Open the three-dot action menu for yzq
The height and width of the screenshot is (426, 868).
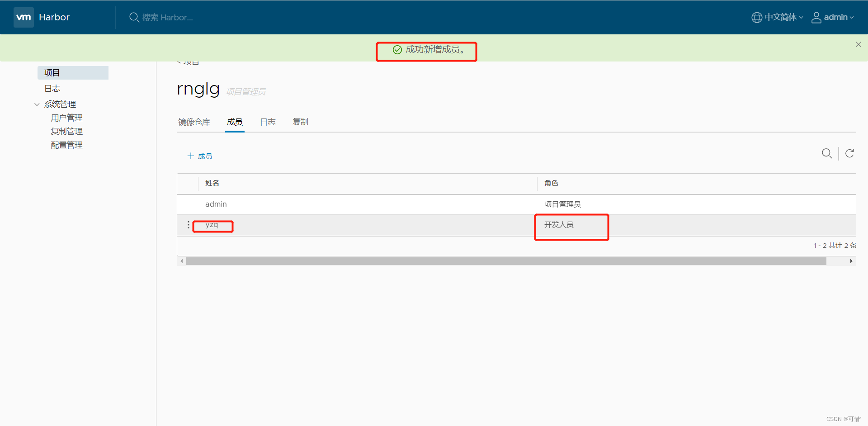click(189, 225)
